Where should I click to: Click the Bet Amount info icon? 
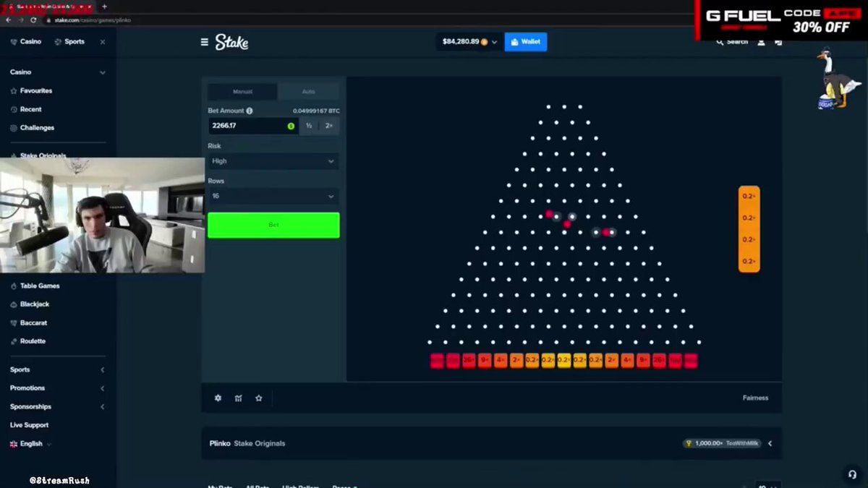tap(250, 111)
